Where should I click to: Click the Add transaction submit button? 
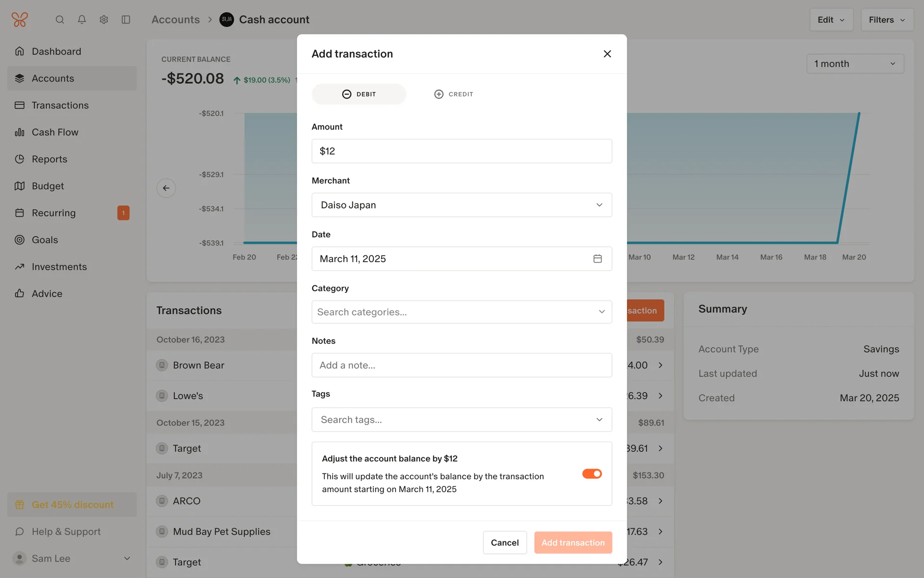[x=573, y=543]
